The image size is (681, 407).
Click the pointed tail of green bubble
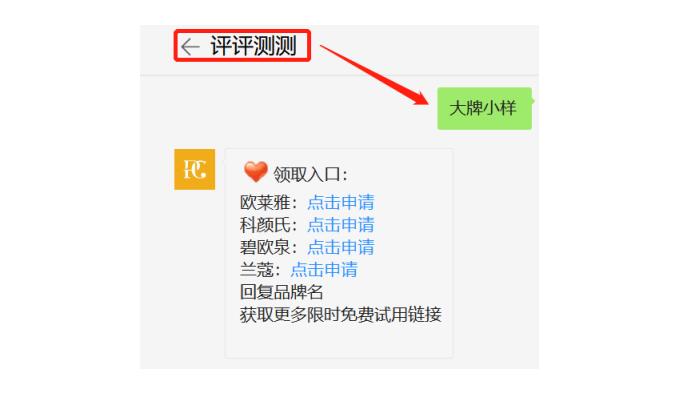533,101
